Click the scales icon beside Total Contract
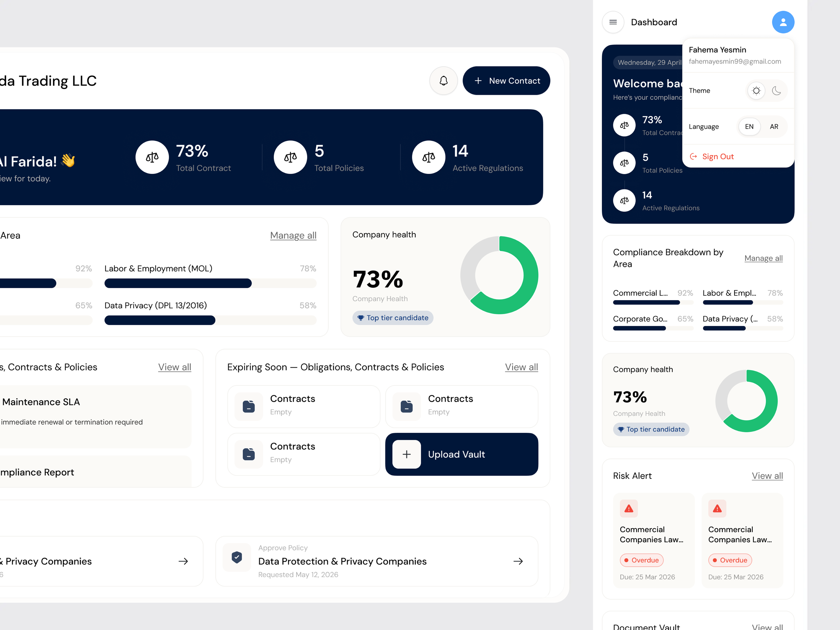840x630 pixels. click(x=152, y=157)
